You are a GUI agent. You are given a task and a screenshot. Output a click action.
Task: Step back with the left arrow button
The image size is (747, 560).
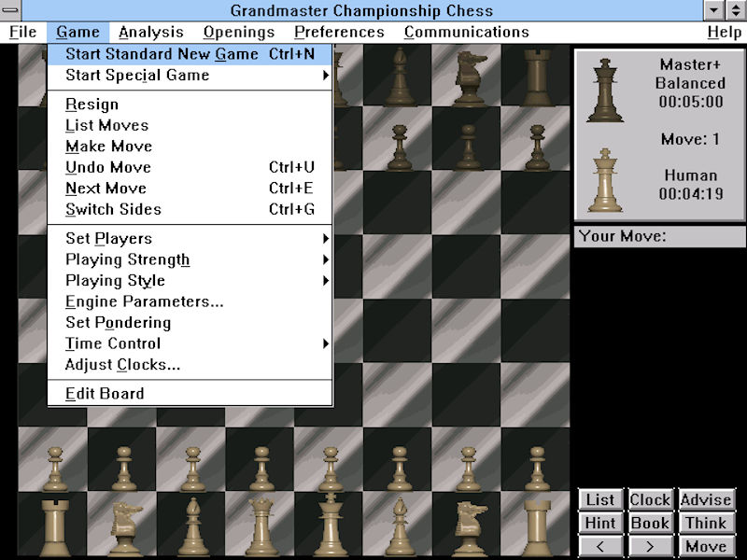click(x=600, y=546)
